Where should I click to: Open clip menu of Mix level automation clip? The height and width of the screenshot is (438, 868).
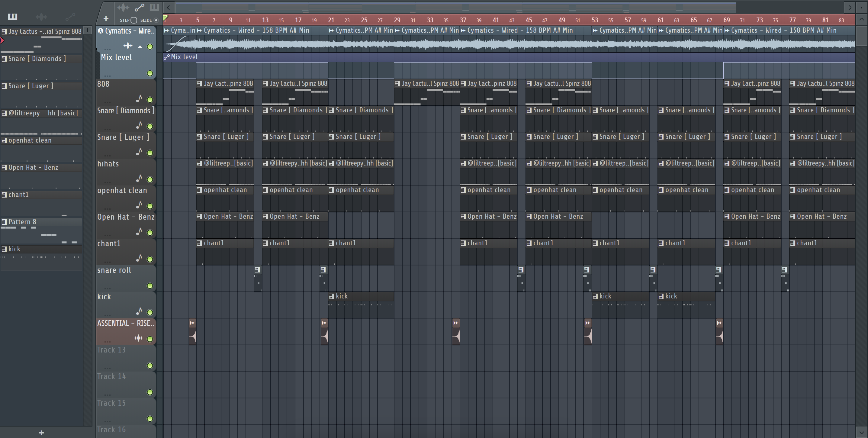tap(166, 57)
